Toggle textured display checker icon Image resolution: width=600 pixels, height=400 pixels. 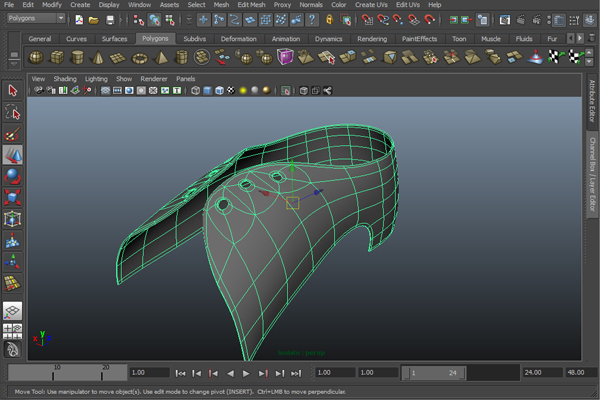click(x=231, y=91)
